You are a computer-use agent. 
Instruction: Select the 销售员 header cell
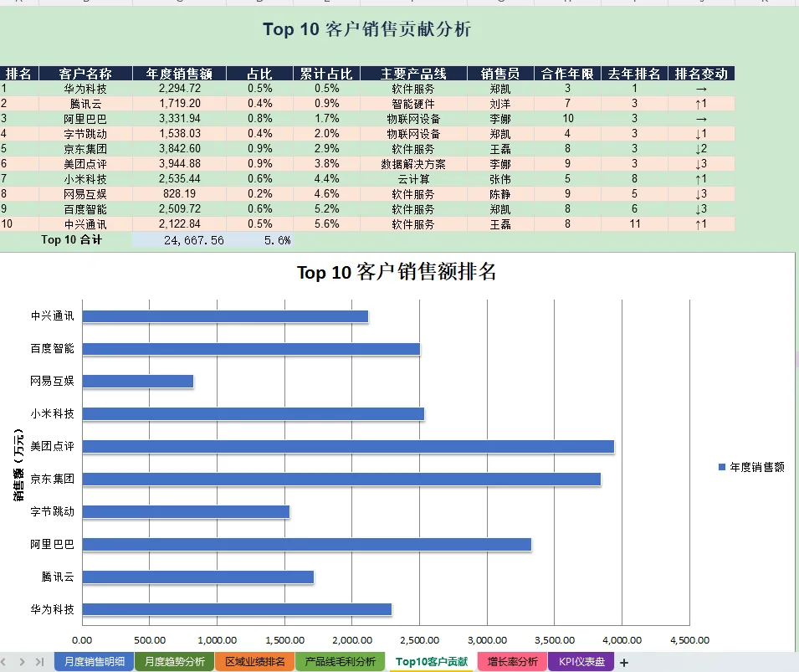[x=500, y=74]
